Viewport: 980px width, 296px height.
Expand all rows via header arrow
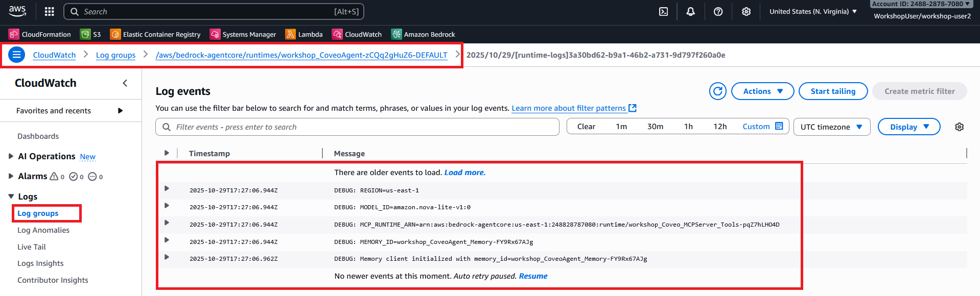point(167,153)
